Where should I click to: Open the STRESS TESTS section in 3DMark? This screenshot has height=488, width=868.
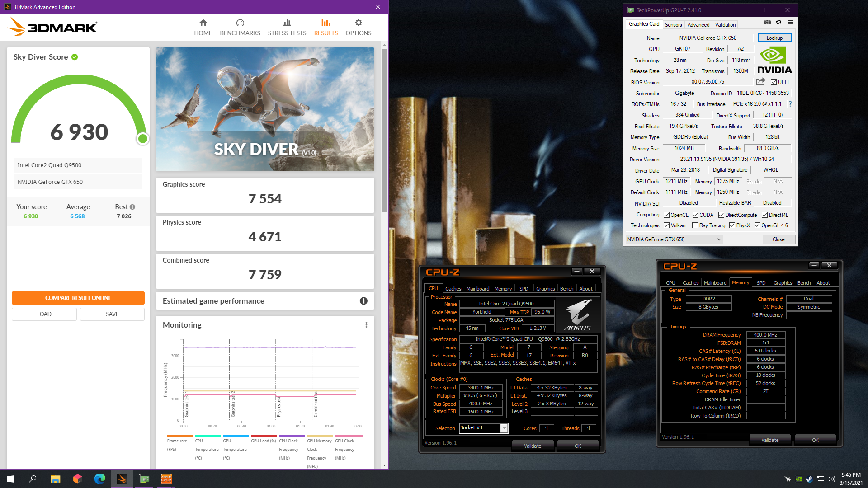[x=287, y=28]
